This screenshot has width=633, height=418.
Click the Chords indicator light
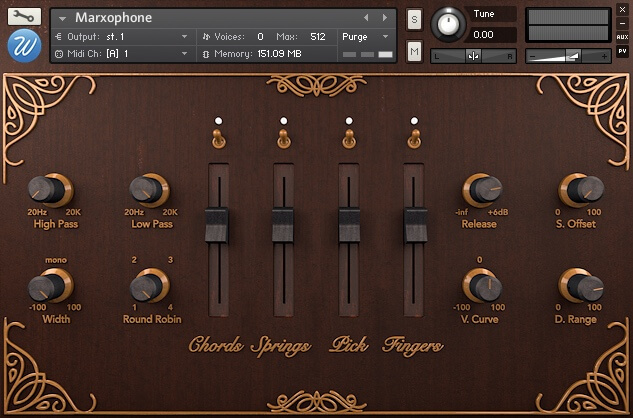pyautogui.click(x=218, y=121)
